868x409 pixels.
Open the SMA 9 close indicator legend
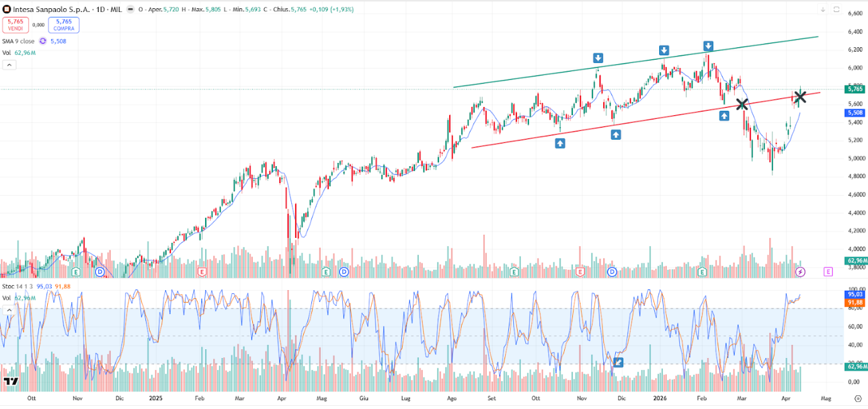tap(19, 41)
